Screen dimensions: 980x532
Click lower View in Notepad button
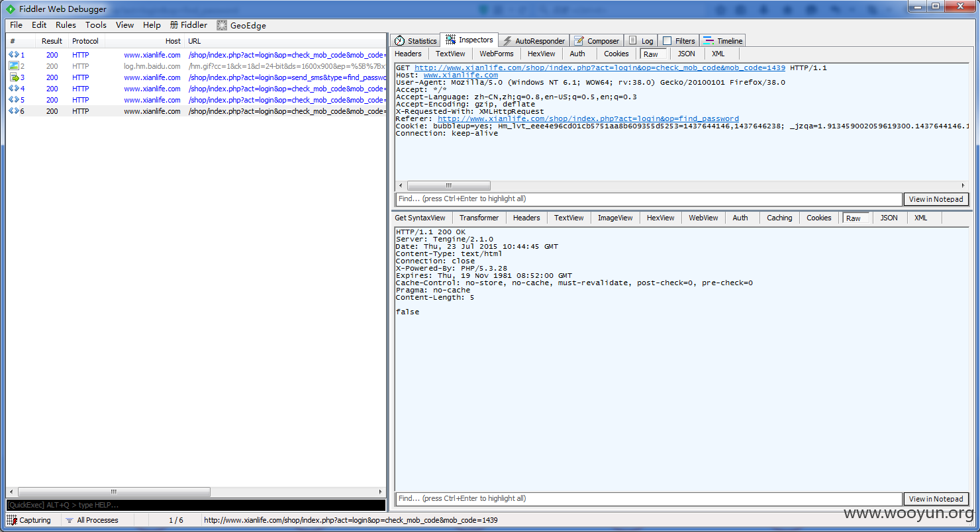pyautogui.click(x=936, y=499)
